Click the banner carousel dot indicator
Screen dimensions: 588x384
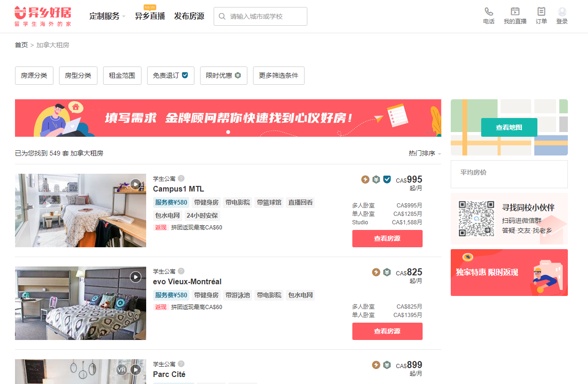pos(228,133)
